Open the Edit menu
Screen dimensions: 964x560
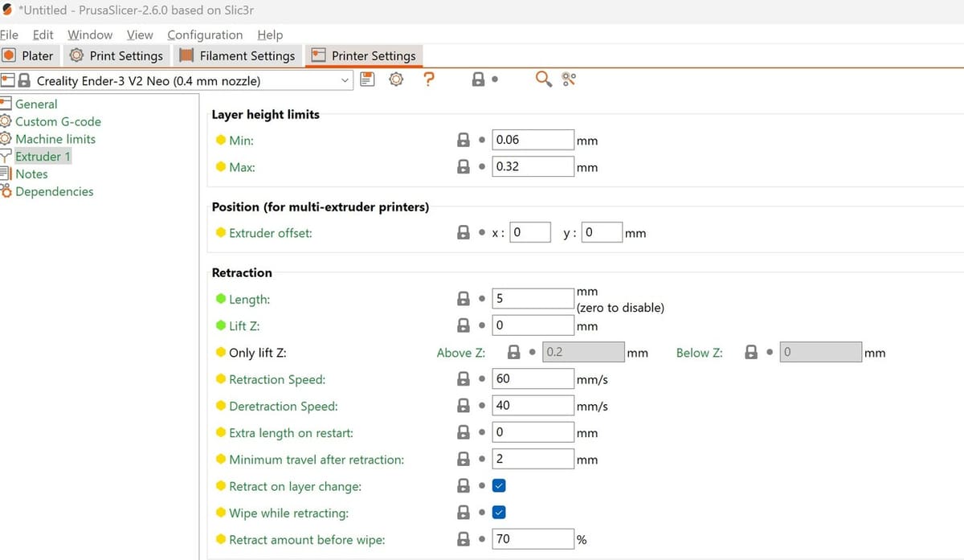[43, 35]
